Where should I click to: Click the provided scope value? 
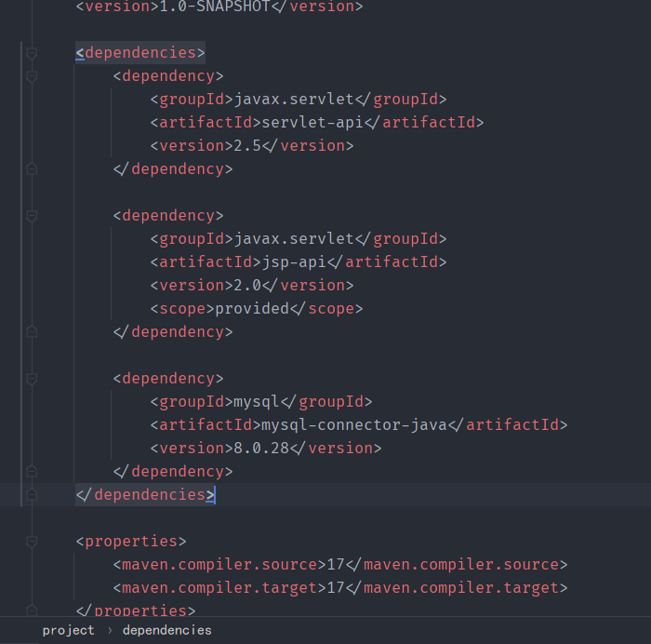(252, 309)
